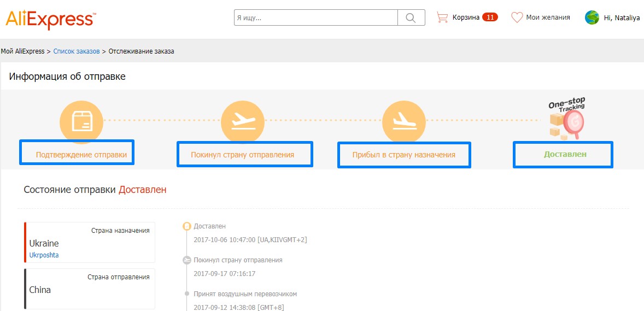Click the wishlist heart icon
The height and width of the screenshot is (311, 644).
(x=517, y=17)
